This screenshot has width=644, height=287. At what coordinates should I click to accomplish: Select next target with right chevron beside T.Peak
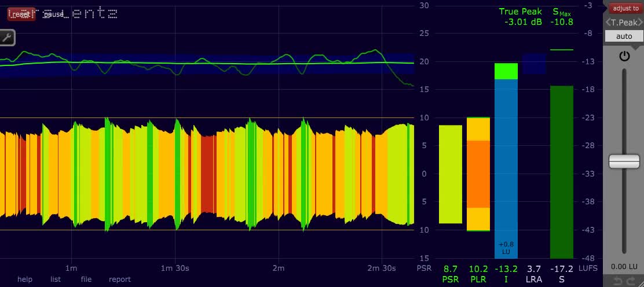[x=641, y=23]
